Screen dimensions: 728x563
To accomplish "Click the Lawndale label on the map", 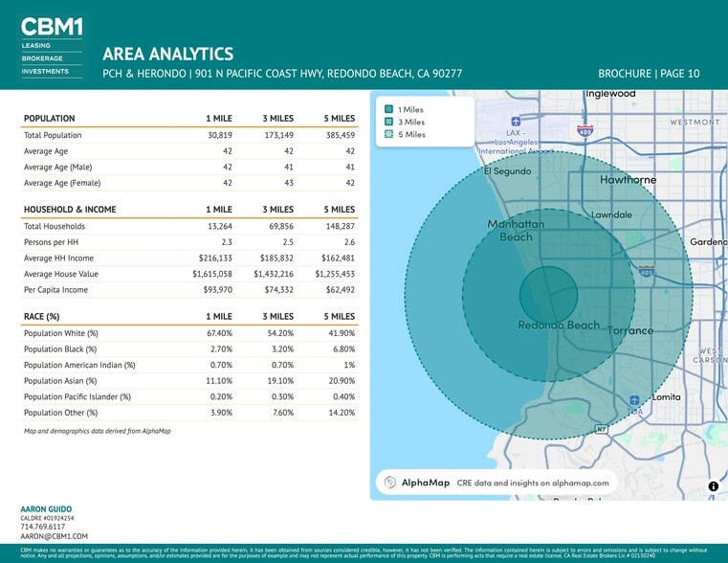I will point(612,214).
